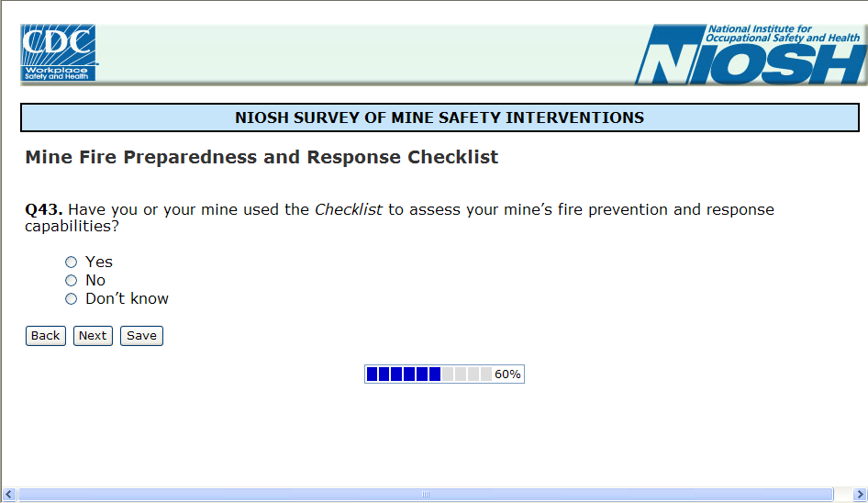
Task: Click the horizontal scrollbar right arrow
Action: 859,495
